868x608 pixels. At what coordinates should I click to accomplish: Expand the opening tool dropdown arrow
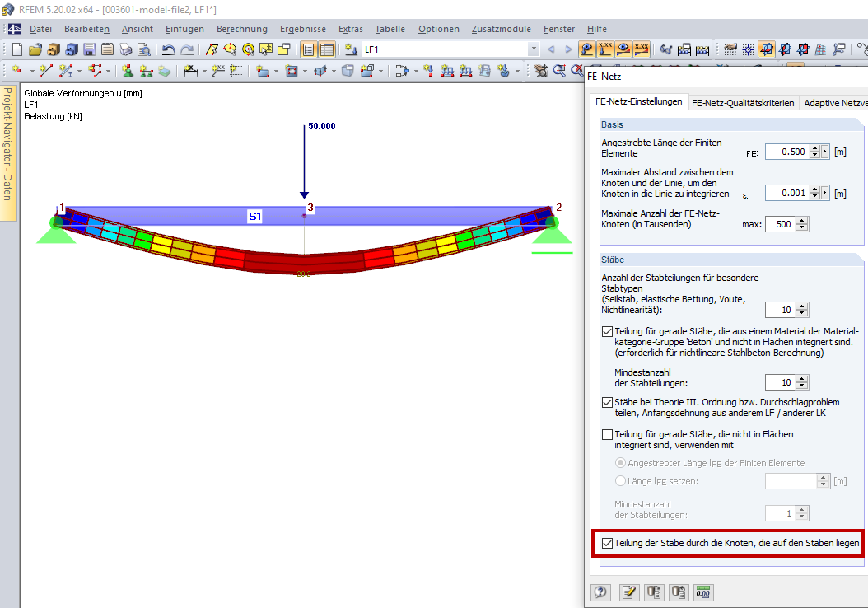[305, 71]
